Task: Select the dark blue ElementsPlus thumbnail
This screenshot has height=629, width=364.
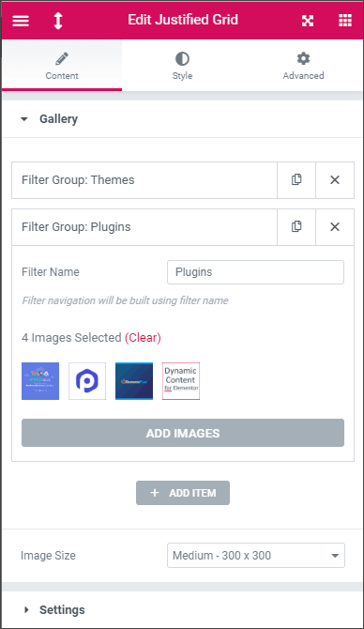Action: click(x=134, y=381)
